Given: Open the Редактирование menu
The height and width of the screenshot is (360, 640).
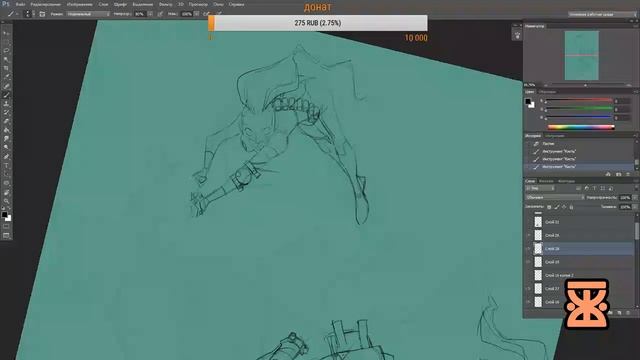Looking at the screenshot, I should pyautogui.click(x=45, y=4).
